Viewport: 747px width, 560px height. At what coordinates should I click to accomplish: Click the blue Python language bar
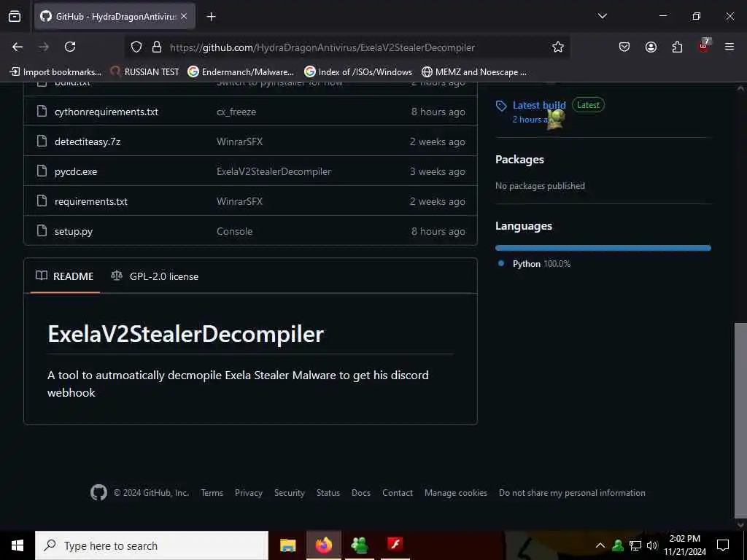point(603,248)
